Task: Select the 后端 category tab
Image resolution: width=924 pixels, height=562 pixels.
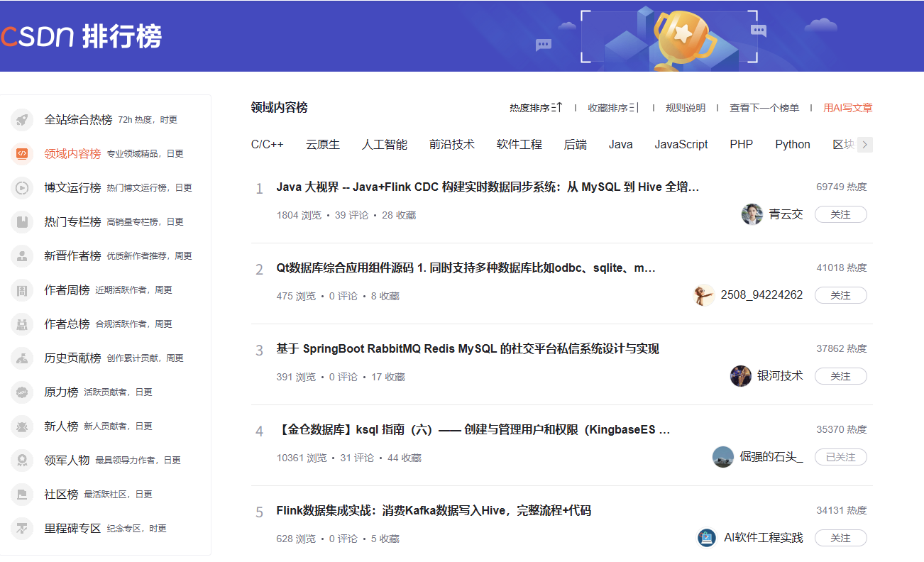Action: pos(576,144)
